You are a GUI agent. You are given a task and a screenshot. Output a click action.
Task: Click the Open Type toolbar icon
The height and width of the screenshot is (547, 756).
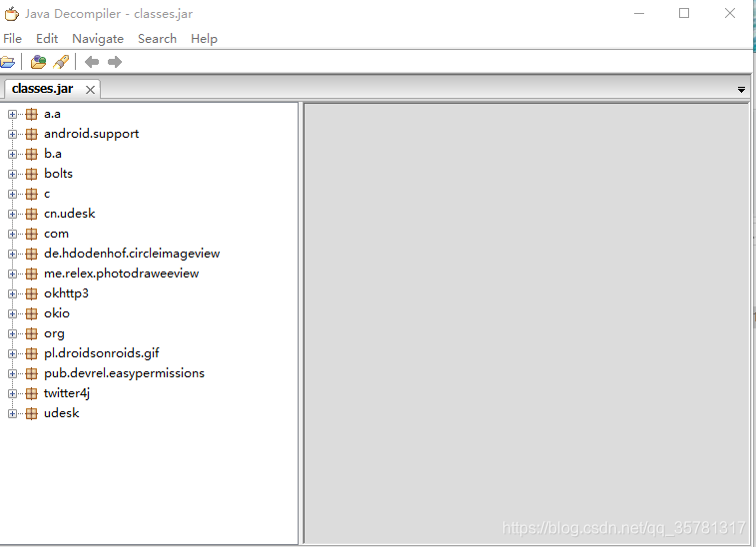tap(38, 62)
